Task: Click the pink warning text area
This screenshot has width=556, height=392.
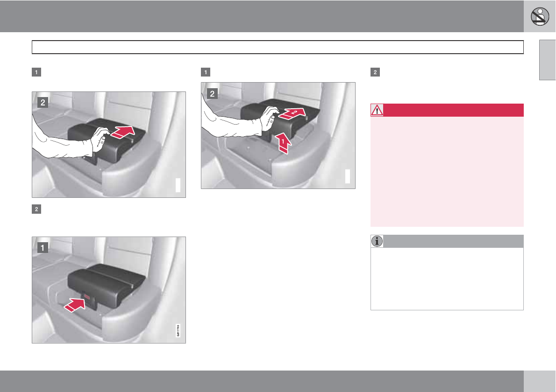Action: tap(447, 171)
